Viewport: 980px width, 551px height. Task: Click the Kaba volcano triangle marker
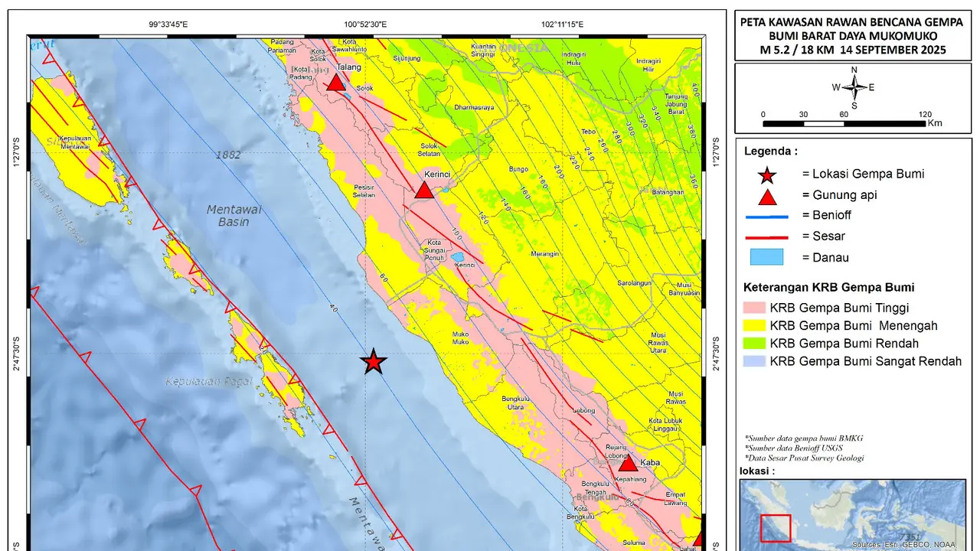(627, 463)
